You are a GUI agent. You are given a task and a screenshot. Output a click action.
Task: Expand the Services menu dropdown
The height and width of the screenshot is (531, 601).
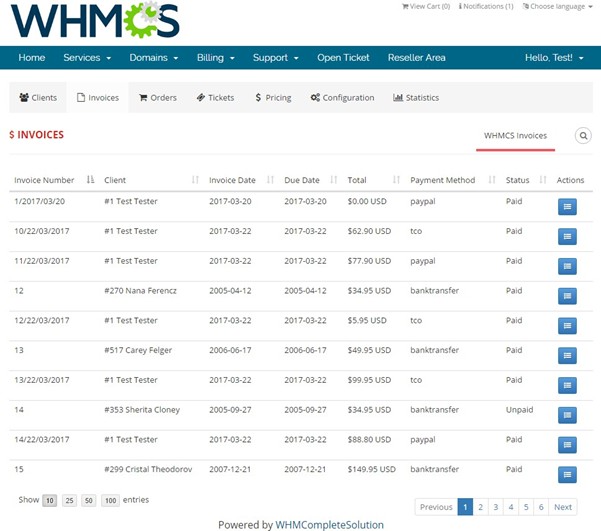(x=87, y=58)
